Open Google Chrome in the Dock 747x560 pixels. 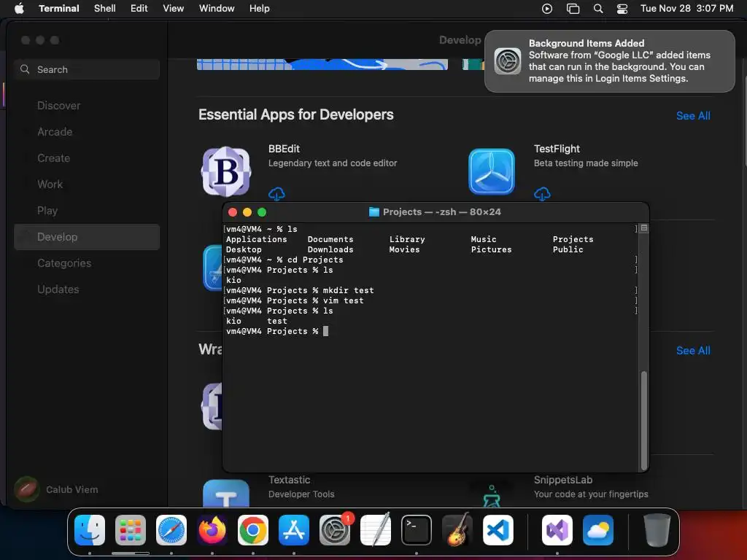click(253, 530)
